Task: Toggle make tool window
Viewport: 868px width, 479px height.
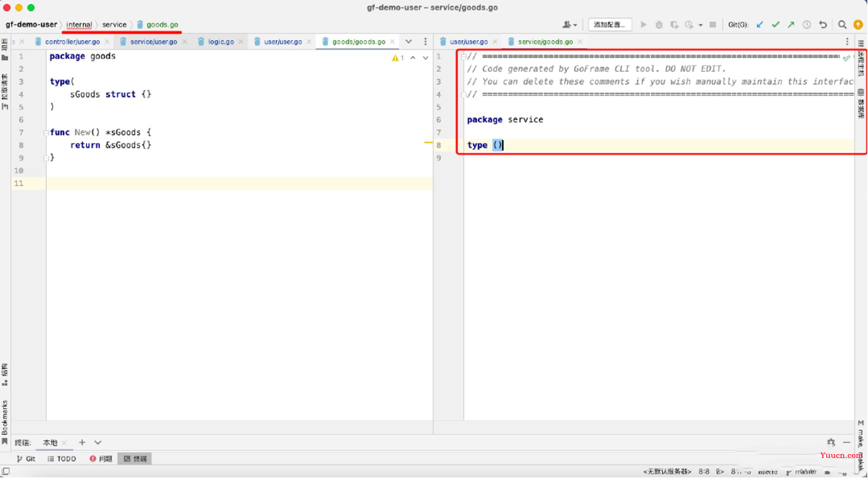Action: [861, 433]
